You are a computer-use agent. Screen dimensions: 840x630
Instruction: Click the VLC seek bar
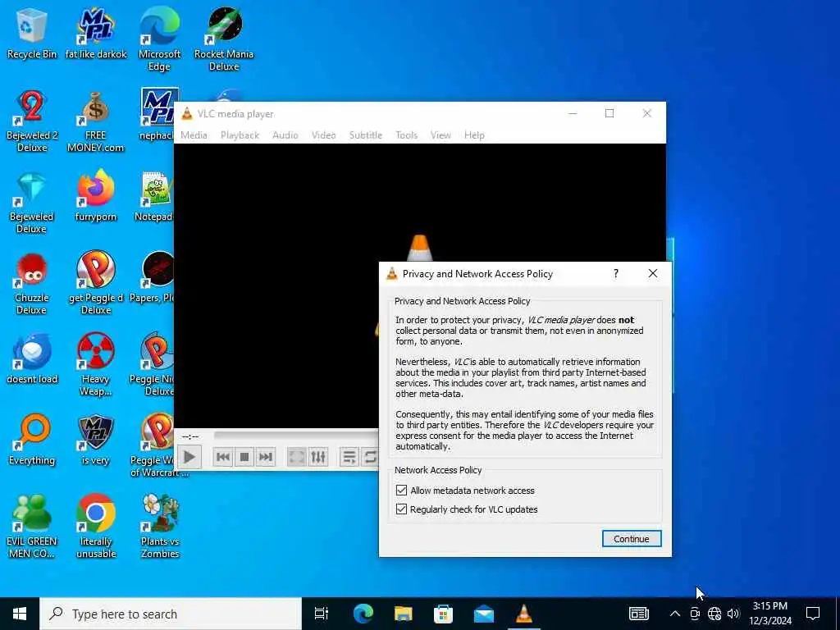pyautogui.click(x=296, y=436)
